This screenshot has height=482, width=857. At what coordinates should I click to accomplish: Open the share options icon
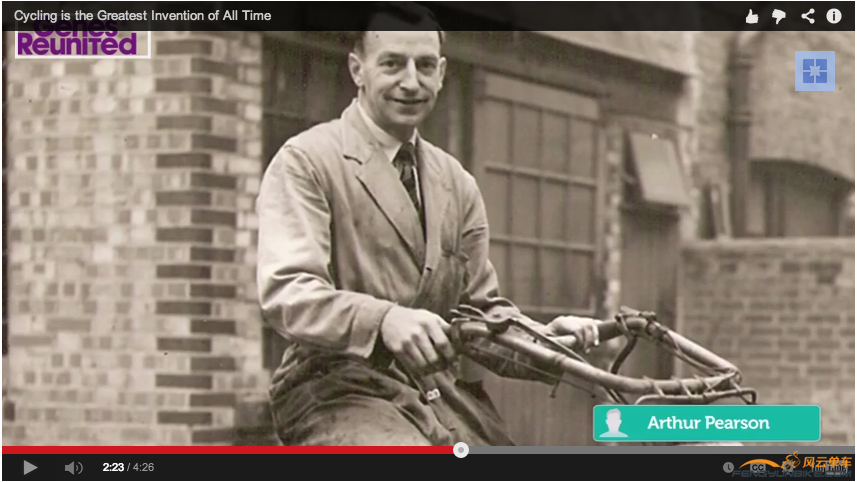coord(807,16)
